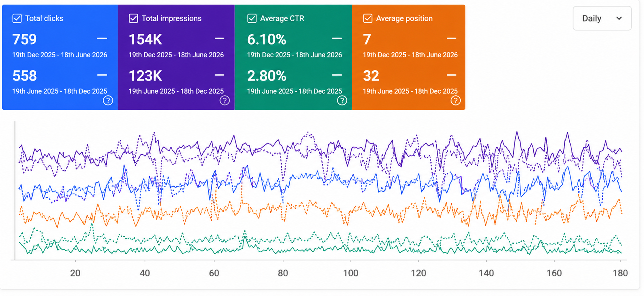644x296 pixels.
Task: Open help icon on Average CTR card
Action: (342, 101)
